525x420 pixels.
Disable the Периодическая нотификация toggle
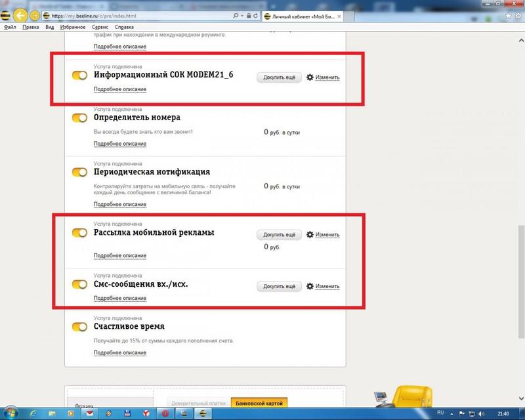(x=79, y=172)
